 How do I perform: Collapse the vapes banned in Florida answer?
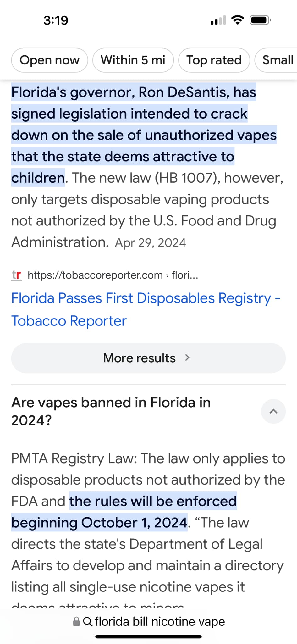273,411
